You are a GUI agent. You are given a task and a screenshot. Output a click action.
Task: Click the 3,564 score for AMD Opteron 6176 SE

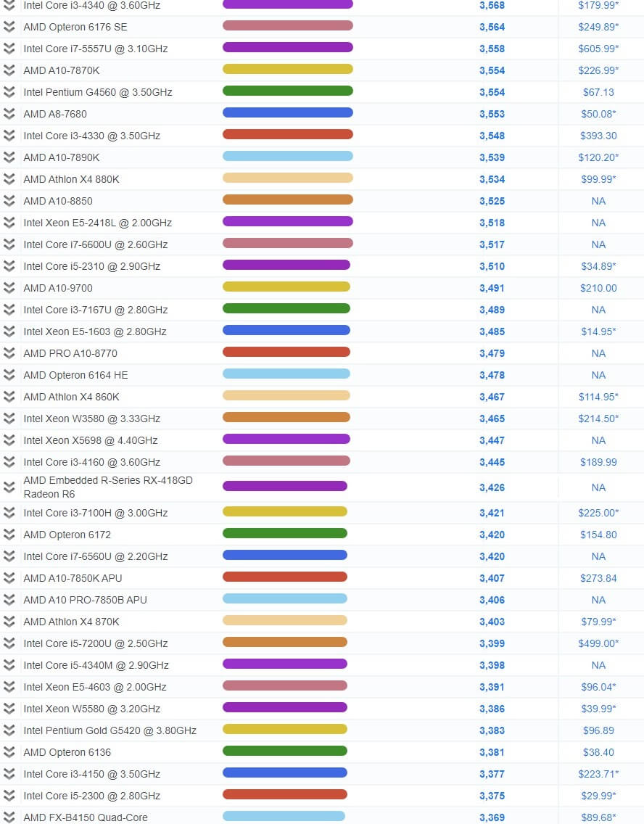click(492, 27)
